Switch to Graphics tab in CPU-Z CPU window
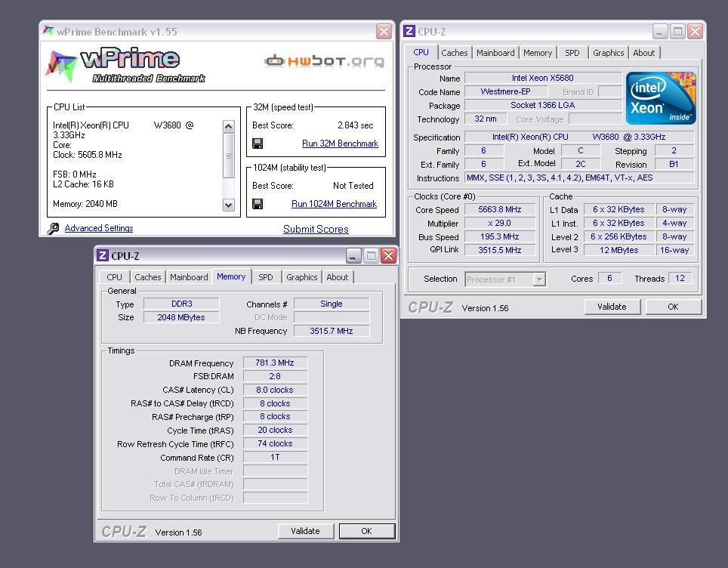This screenshot has height=568, width=728. [x=608, y=53]
